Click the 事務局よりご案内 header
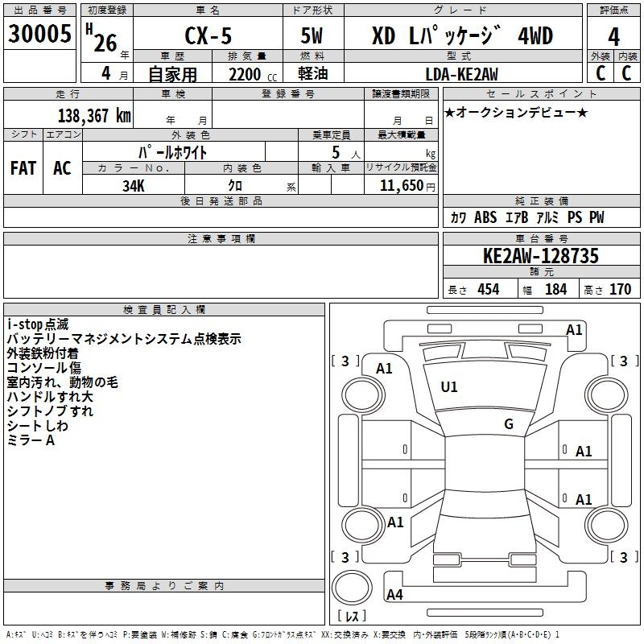 tap(164, 586)
